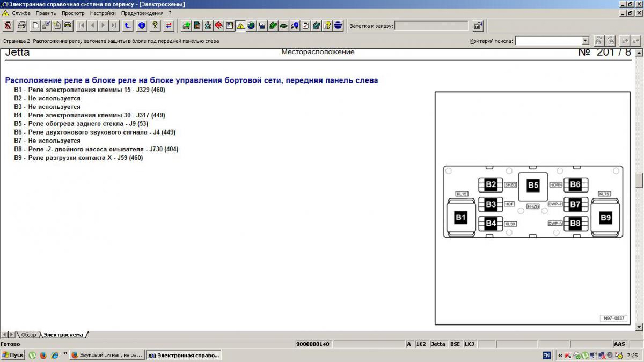The image size is (644, 362).
Task: Click the vertical scrollbar thumb
Action: [639, 180]
